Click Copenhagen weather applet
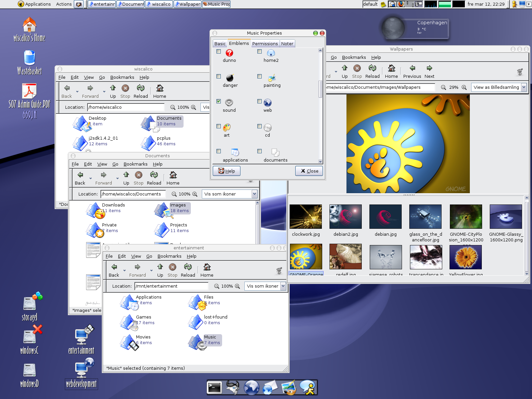 415,28
